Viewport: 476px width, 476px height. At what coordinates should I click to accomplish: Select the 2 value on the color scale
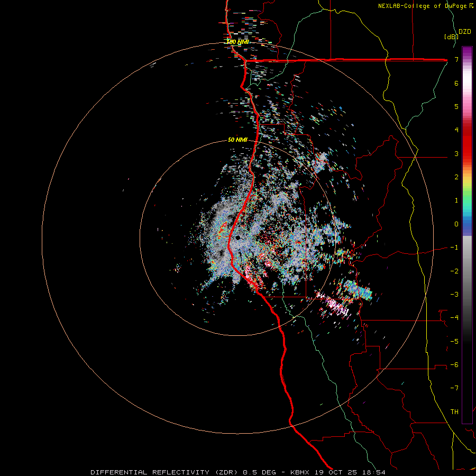pos(456,177)
